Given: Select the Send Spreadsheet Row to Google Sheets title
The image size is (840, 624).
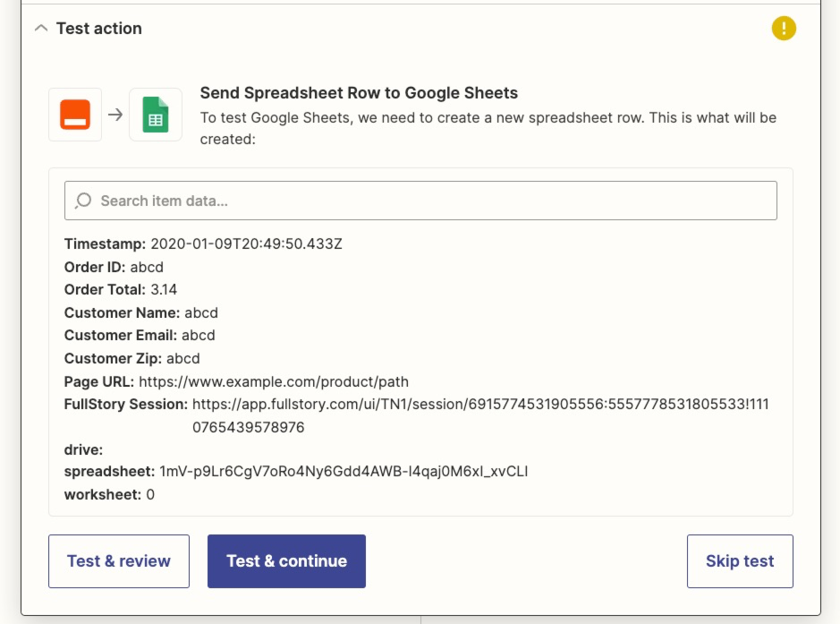Looking at the screenshot, I should 359,93.
